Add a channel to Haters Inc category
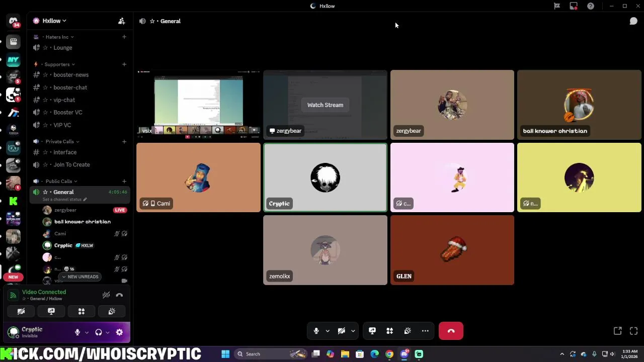644x362 pixels. [x=124, y=37]
